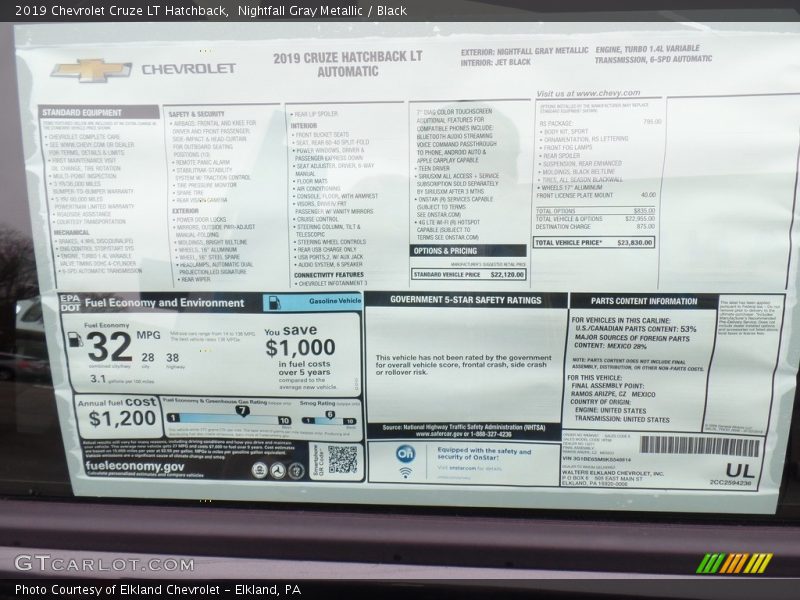Click the Photo Courtesy of Elkland Chevrolet caption

(x=158, y=590)
